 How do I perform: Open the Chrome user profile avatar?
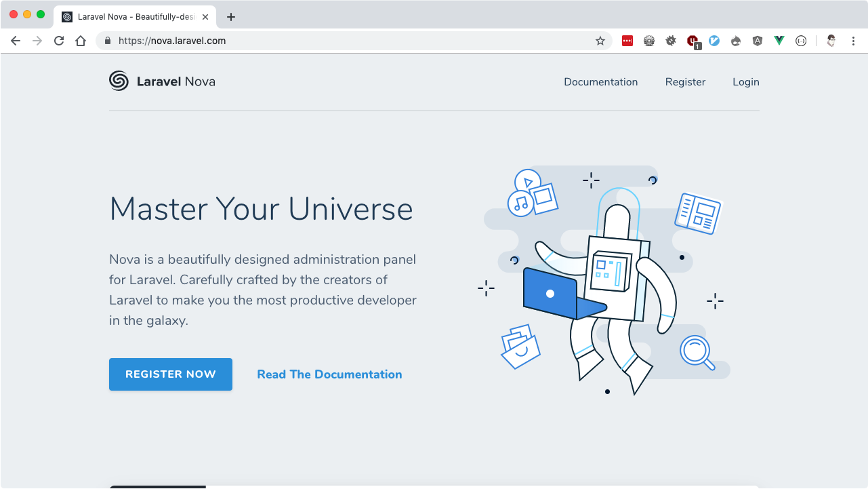point(831,41)
